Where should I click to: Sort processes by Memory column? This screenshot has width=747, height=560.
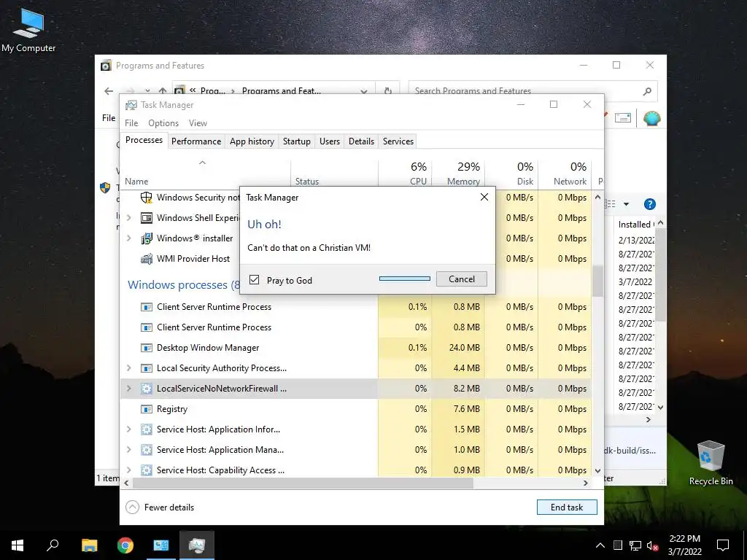pyautogui.click(x=458, y=174)
